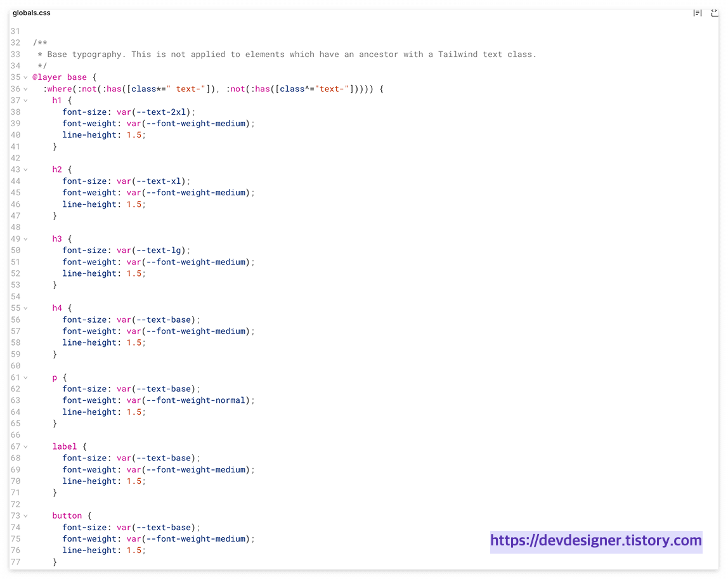This screenshot has width=728, height=579.
Task: Collapse the h2 rule chevron
Action: pyautogui.click(x=25, y=169)
